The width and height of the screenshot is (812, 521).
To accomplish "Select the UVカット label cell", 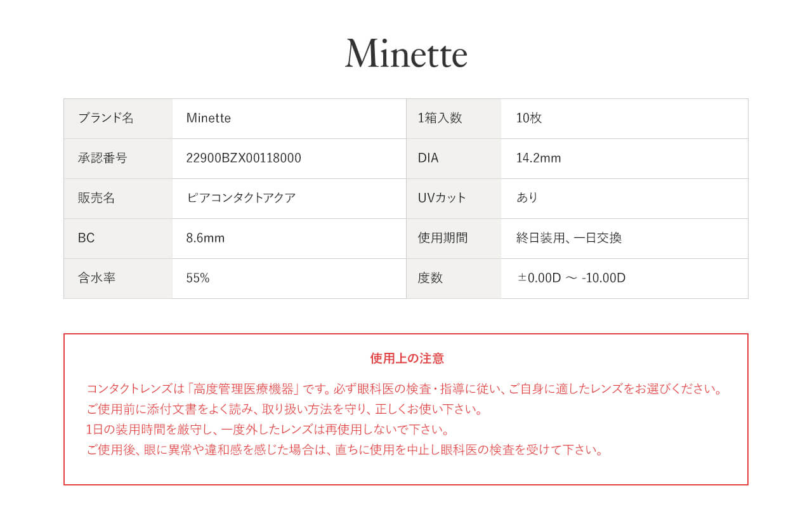I will click(x=454, y=199).
